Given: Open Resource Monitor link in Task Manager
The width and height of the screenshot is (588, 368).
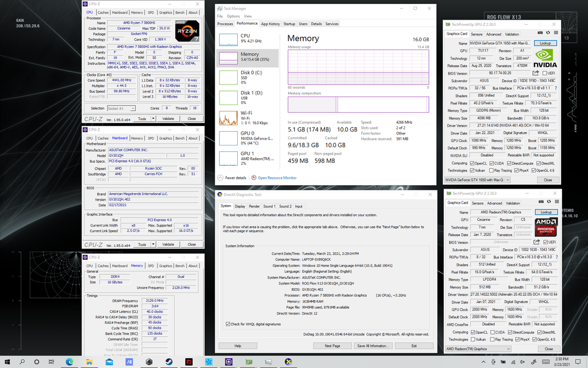Looking at the screenshot, I should tap(277, 178).
